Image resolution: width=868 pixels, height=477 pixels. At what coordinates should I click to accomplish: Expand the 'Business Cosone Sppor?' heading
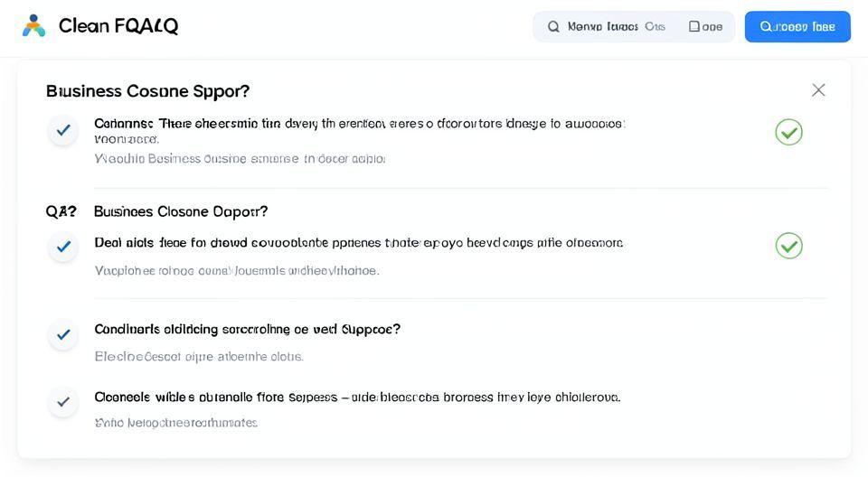[x=147, y=91]
